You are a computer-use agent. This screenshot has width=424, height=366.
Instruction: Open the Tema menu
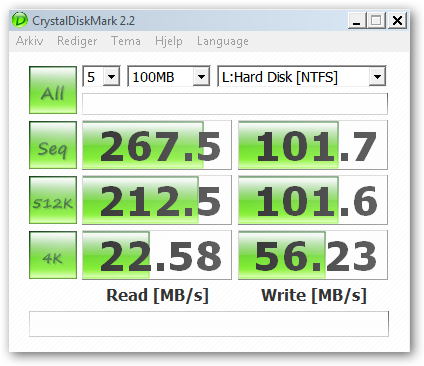pyautogui.click(x=126, y=41)
